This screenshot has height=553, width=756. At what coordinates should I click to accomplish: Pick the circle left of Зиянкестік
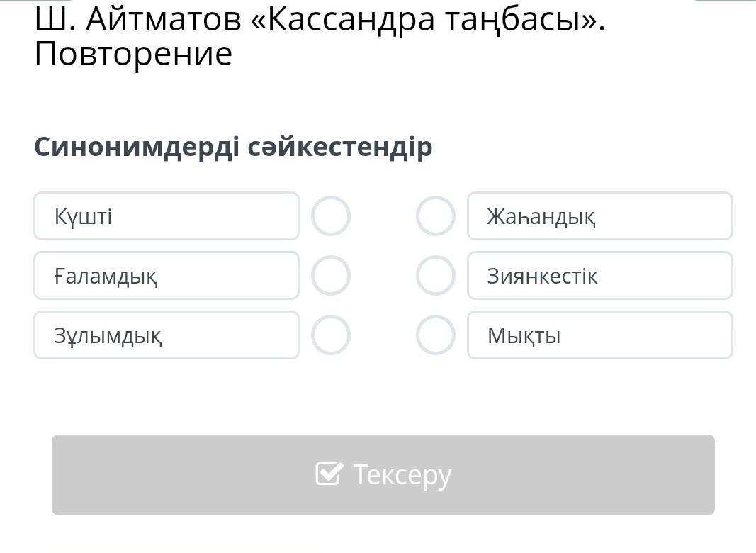435,276
